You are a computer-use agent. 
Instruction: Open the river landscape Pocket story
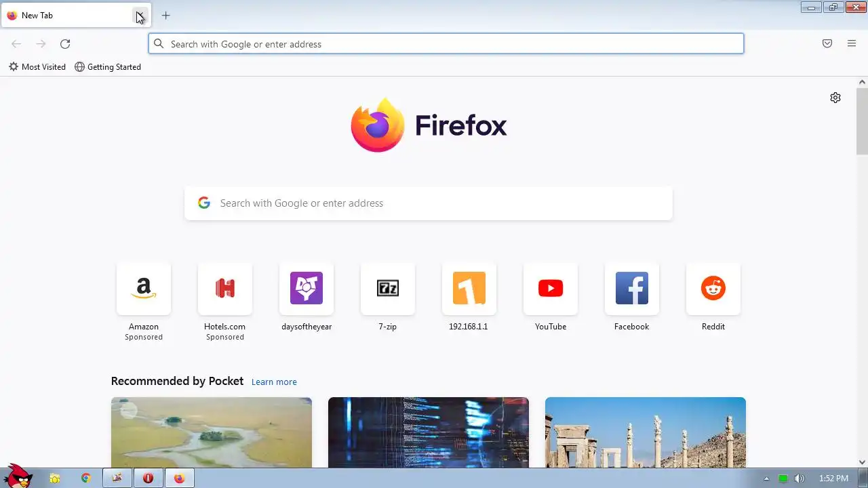[x=212, y=432]
